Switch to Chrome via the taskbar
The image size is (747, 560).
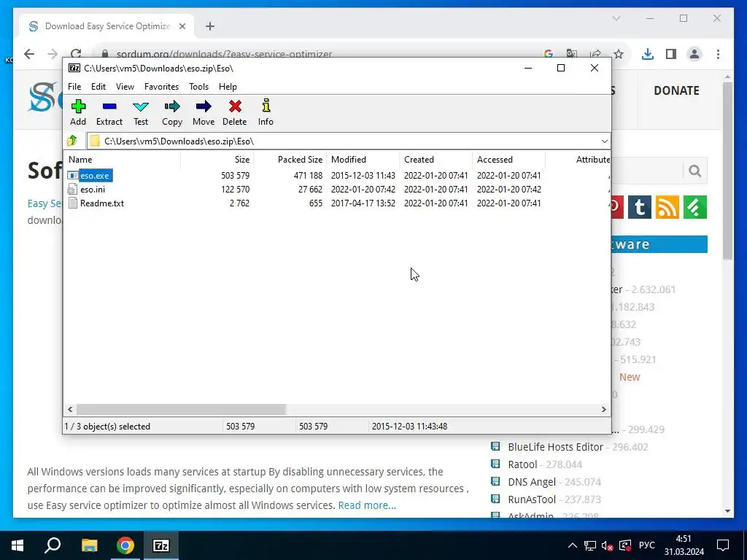click(x=125, y=545)
